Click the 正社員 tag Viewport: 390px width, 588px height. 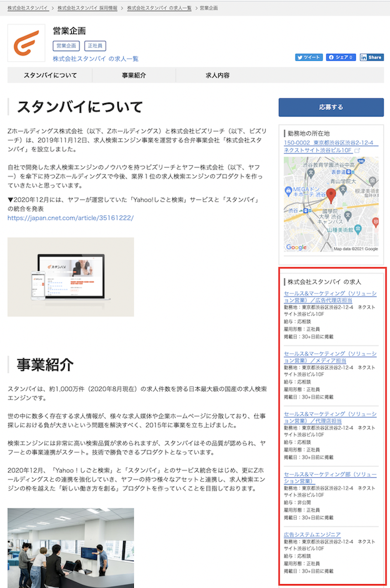[x=95, y=46]
